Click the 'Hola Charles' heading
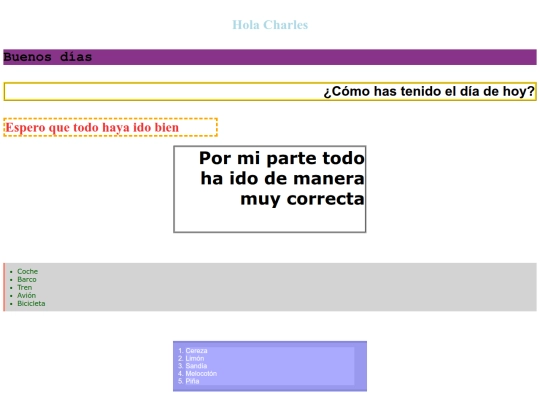540x405 pixels. pyautogui.click(x=270, y=25)
